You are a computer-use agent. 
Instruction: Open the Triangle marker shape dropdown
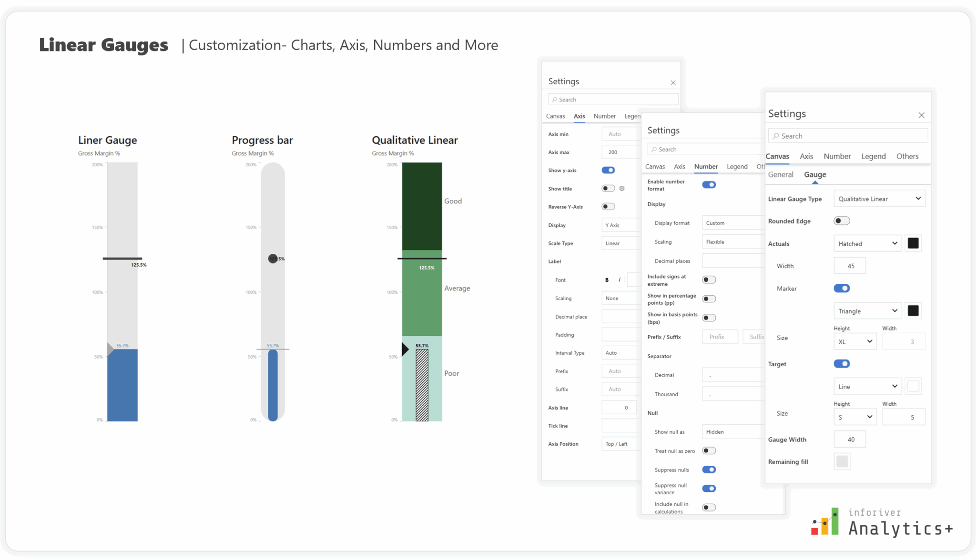[x=867, y=310]
